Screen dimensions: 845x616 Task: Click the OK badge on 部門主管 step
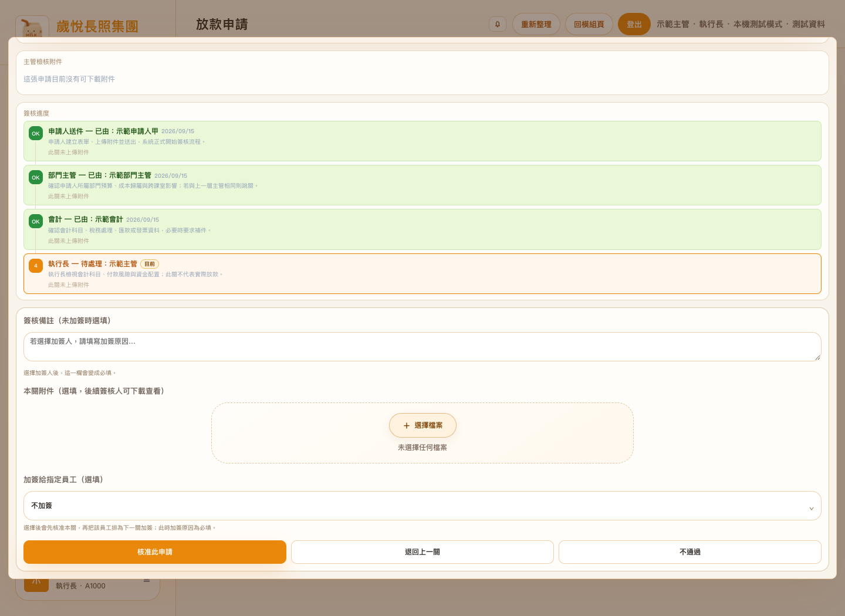coord(36,177)
